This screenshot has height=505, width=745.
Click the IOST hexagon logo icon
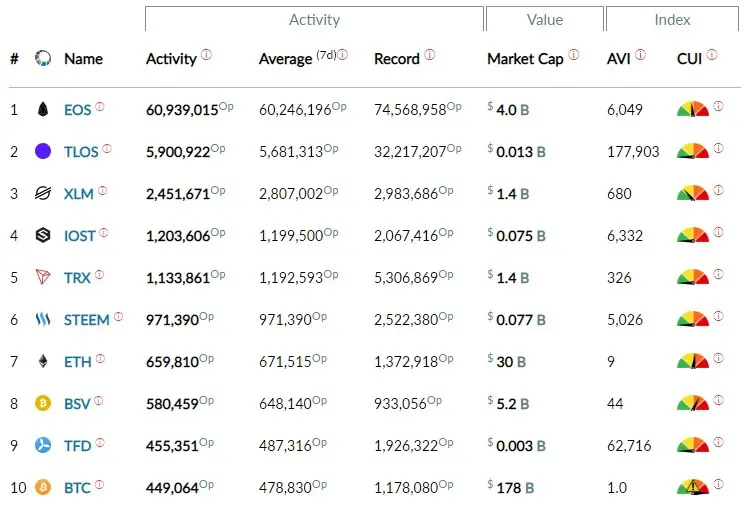tap(43, 235)
